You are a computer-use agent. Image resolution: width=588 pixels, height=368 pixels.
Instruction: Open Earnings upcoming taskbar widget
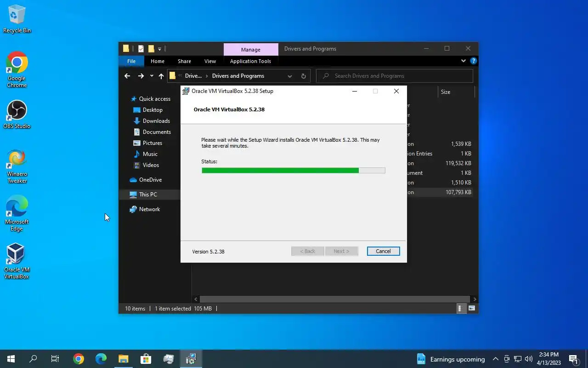(451, 359)
